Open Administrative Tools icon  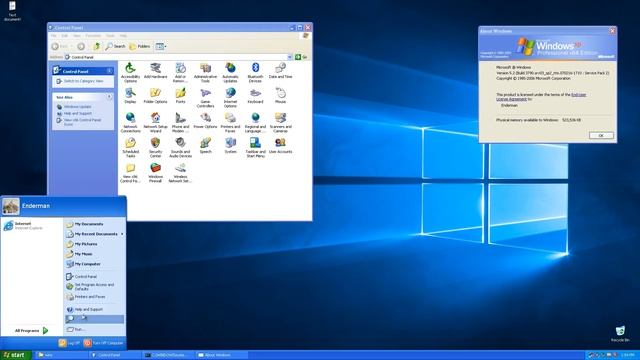pos(205,73)
